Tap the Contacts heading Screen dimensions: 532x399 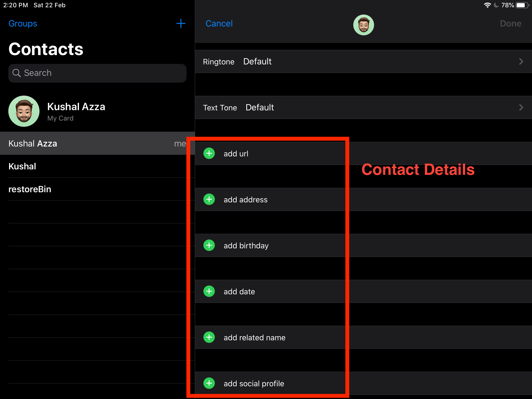click(x=46, y=49)
